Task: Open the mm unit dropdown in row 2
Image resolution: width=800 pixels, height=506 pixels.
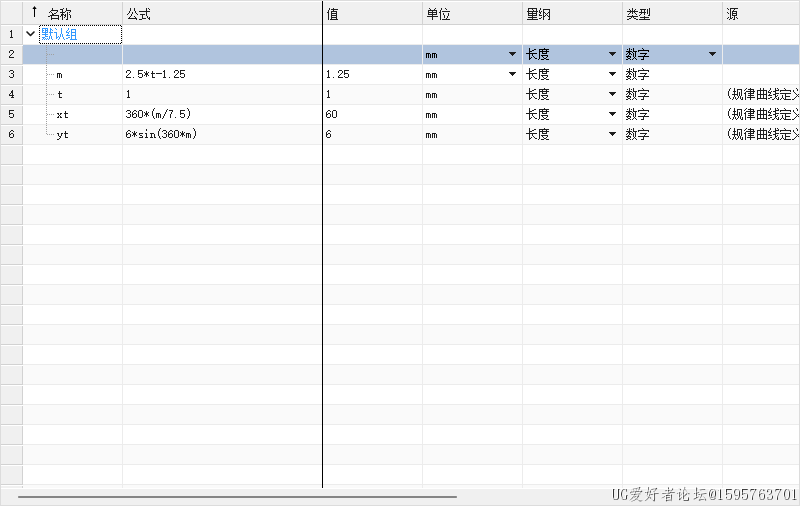Action: pyautogui.click(x=512, y=54)
